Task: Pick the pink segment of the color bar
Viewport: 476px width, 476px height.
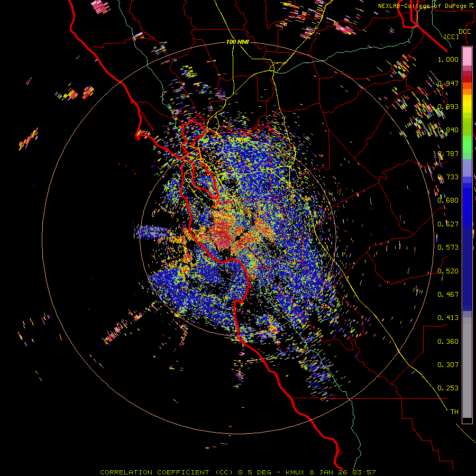Action: tap(467, 56)
